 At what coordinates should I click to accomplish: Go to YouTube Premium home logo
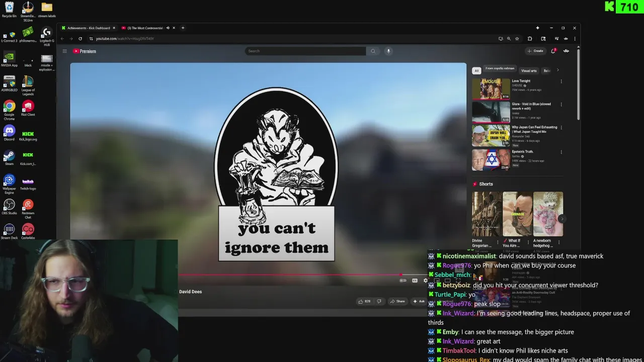pos(85,51)
